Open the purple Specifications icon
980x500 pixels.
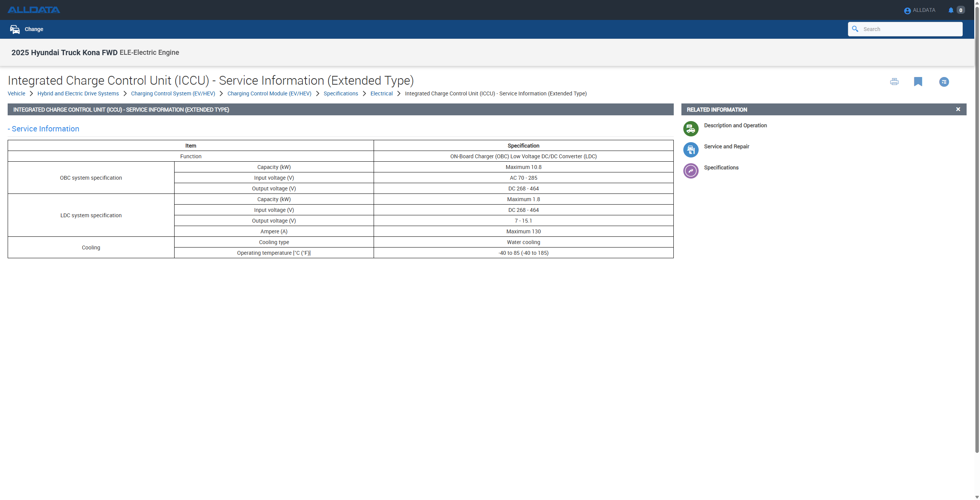pos(691,171)
